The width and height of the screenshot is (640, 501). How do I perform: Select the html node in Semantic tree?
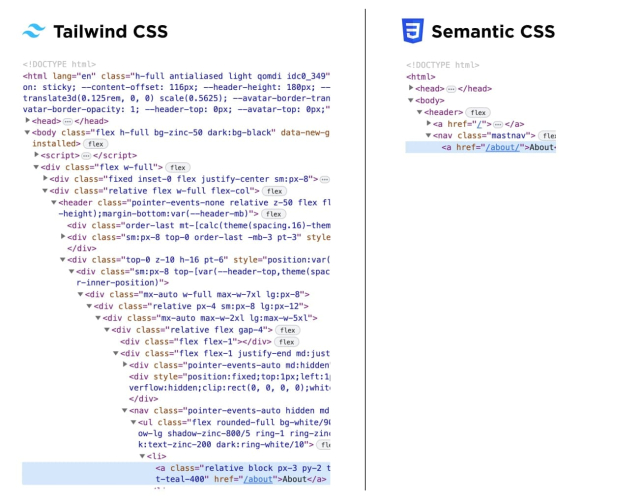coord(420,77)
